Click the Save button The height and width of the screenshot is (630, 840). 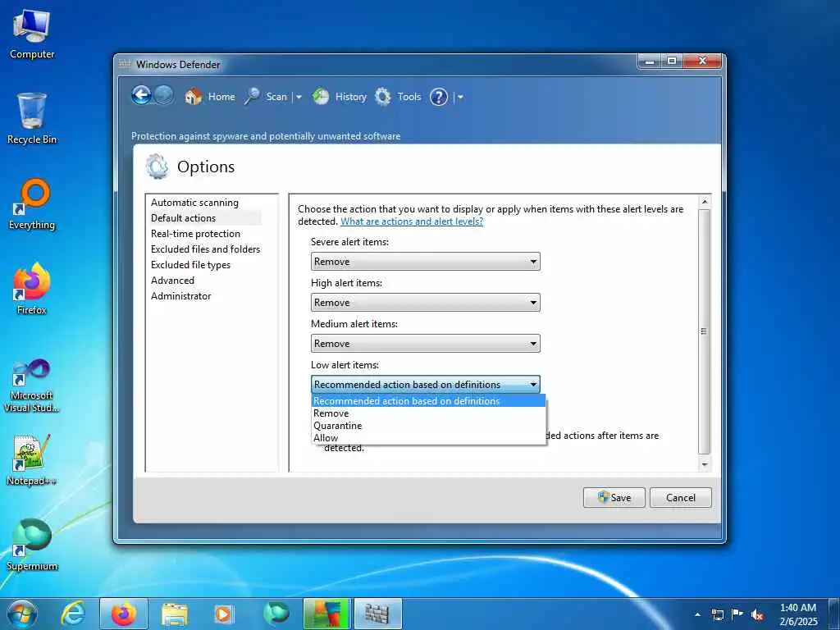pos(614,498)
